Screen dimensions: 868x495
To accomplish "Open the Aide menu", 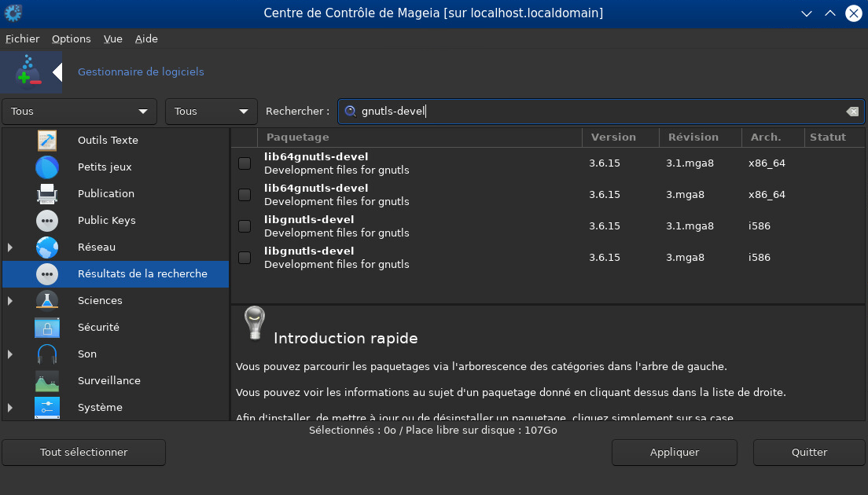I will tap(147, 38).
